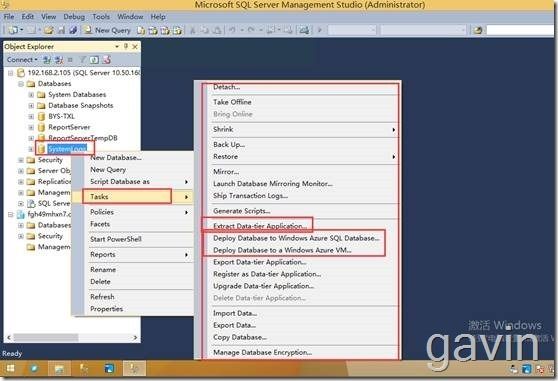This screenshot has height=381, width=558.
Task: Click the Object Explorer horizontal scrollbar thumb
Action: pyautogui.click(x=46, y=337)
